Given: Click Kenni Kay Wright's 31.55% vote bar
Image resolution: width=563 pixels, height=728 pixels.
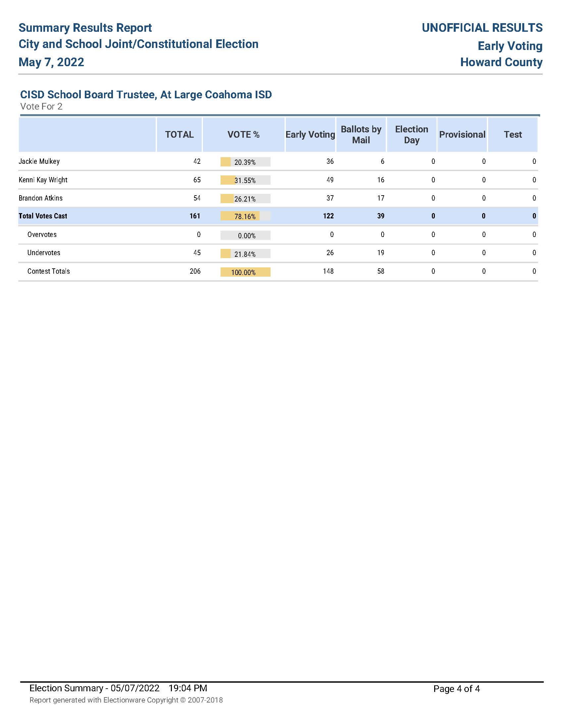Looking at the screenshot, I should click(x=245, y=180).
